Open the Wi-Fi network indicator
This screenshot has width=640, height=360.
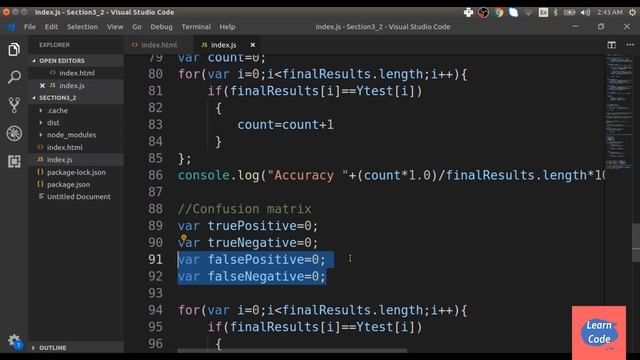528,12
